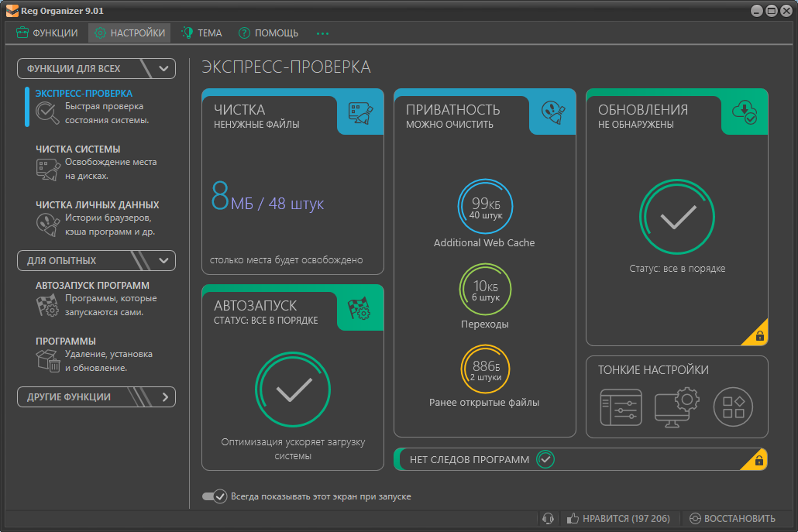Viewport: 798px width, 532px height.
Task: Open the ПОМОЩЬ menu
Action: pyautogui.click(x=268, y=33)
